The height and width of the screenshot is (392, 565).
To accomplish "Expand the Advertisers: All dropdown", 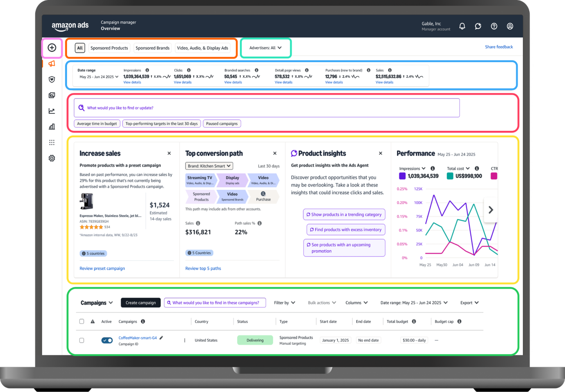I will click(266, 48).
